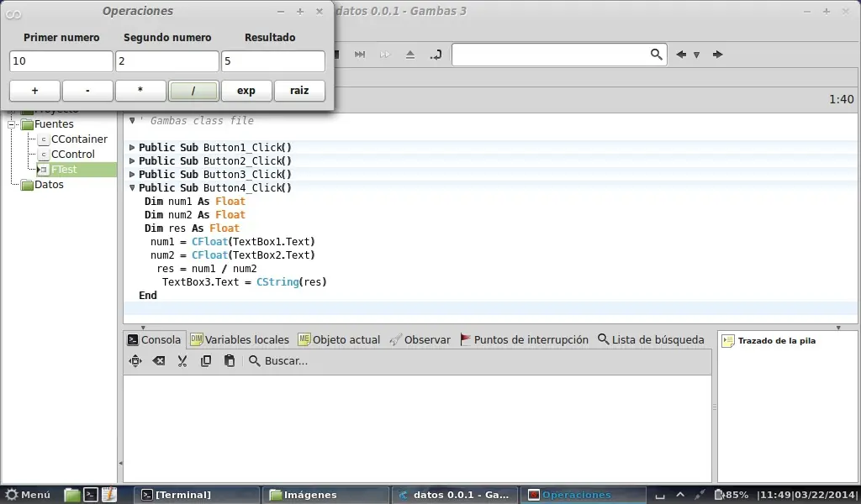This screenshot has height=504, width=861.
Task: Click the code line res = num1 / num2
Action: pyautogui.click(x=207, y=269)
